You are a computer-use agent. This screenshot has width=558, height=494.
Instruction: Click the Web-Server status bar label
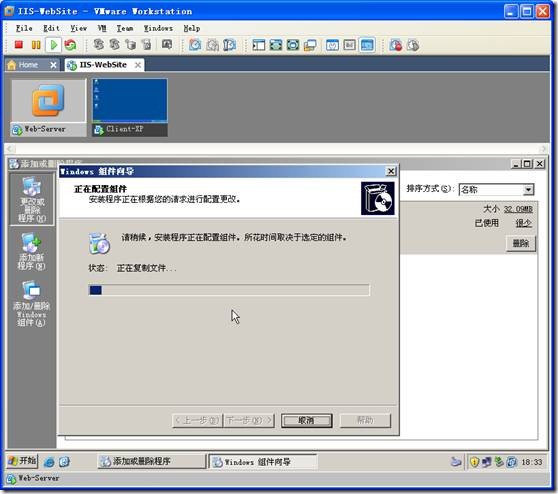(x=38, y=478)
